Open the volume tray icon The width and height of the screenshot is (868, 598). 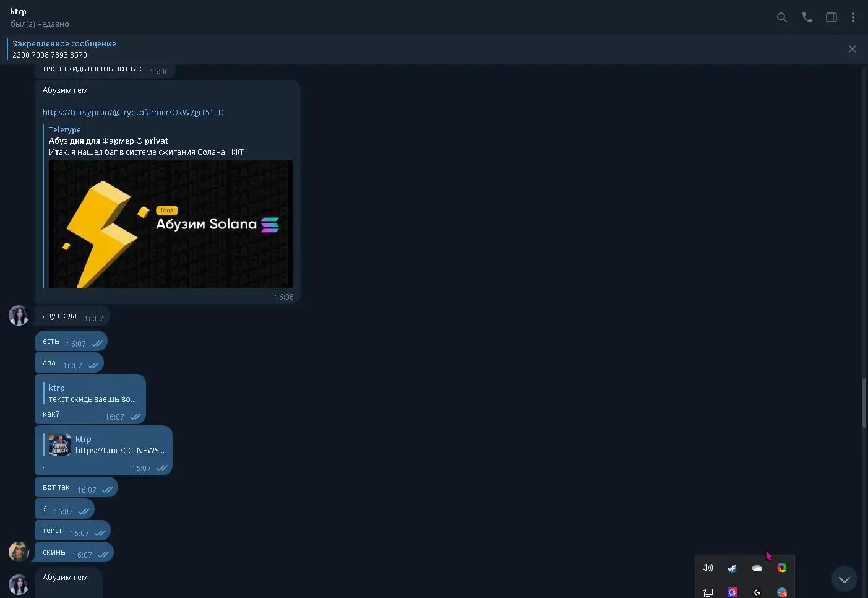tap(708, 568)
